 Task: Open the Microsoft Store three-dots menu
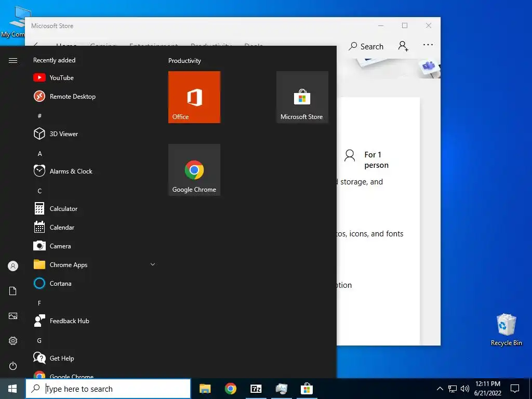(428, 45)
